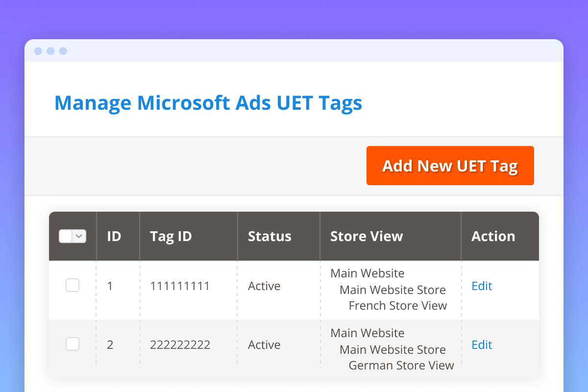Click the Tag ID value 222222222
The image size is (588, 392).
(180, 344)
